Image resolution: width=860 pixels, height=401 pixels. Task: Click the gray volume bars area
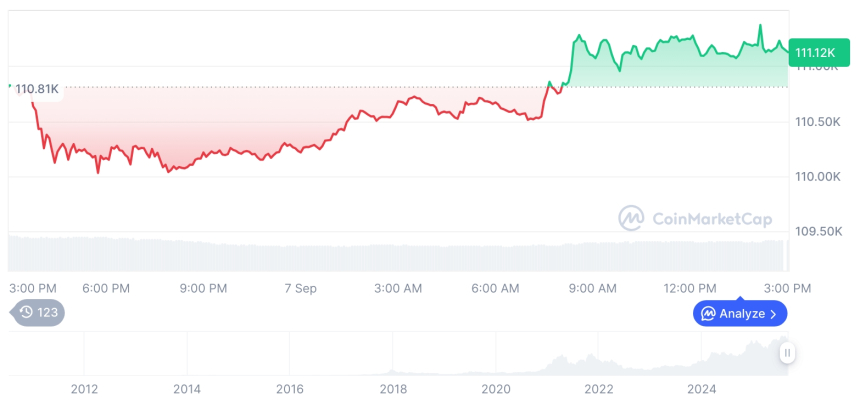[x=400, y=255]
